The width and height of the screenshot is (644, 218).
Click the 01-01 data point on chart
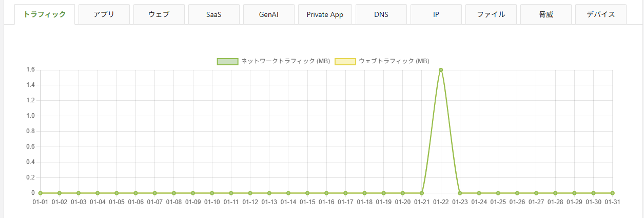(x=40, y=193)
